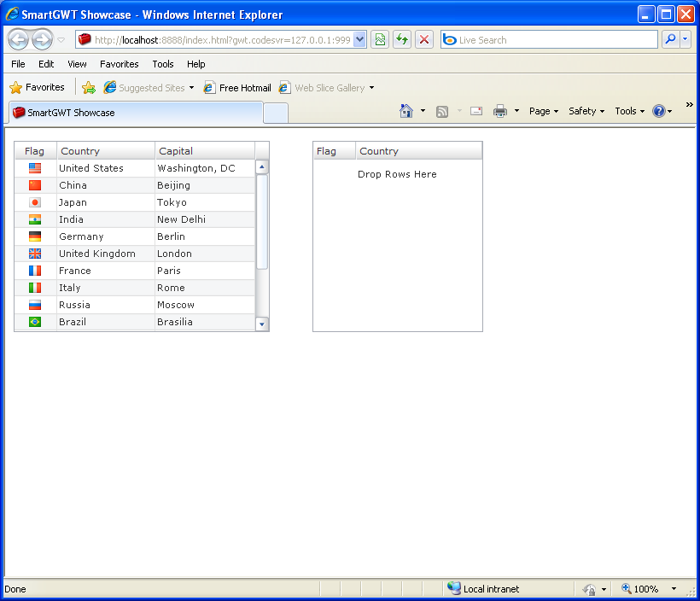Click the Japan flag icon
This screenshot has width=700, height=601.
(35, 202)
